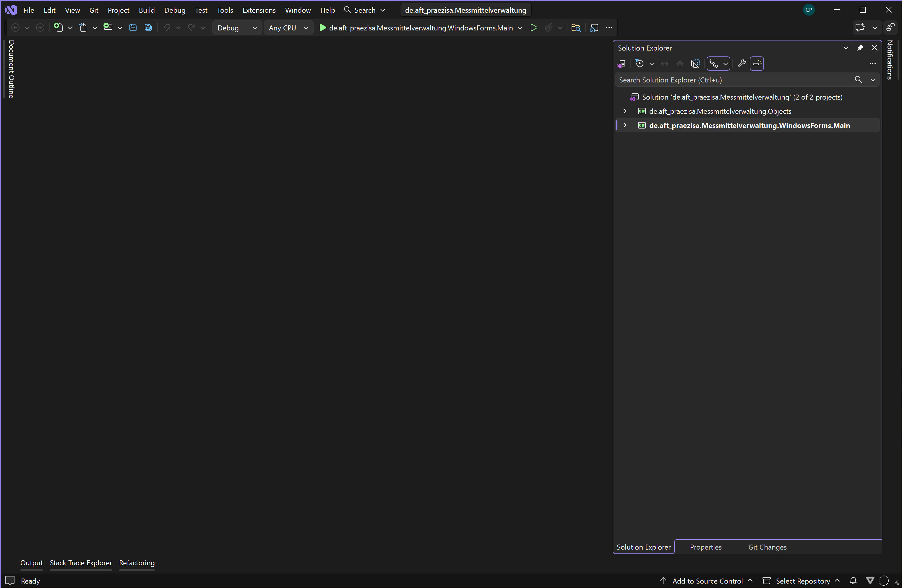Open the Build menu
Image resolution: width=902 pixels, height=588 pixels.
click(x=147, y=10)
